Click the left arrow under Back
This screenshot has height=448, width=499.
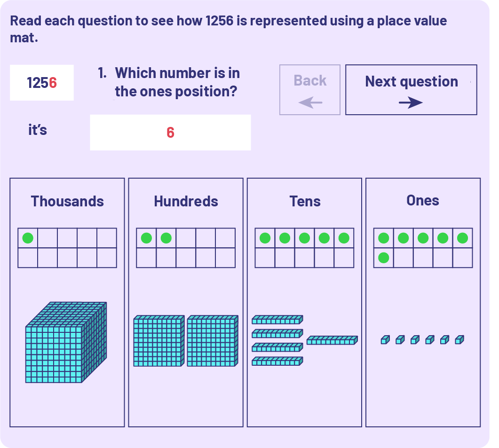click(x=310, y=102)
